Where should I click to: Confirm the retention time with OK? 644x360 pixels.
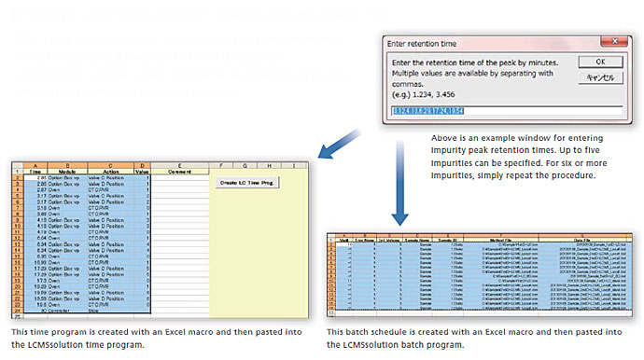tap(600, 62)
